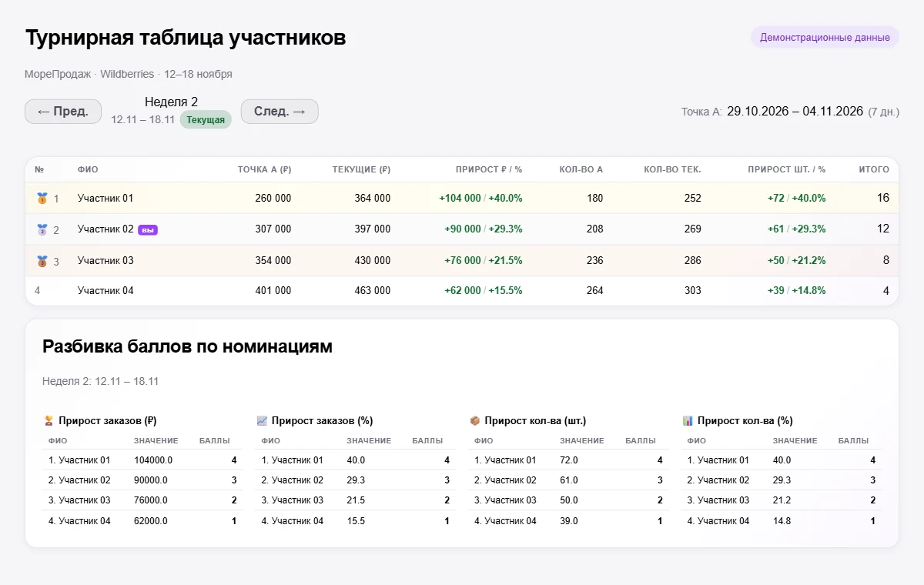Viewport: 924px width, 585px height.
Task: Click the Прирост кол-ва (шт.) nomination title
Action: tap(536, 421)
